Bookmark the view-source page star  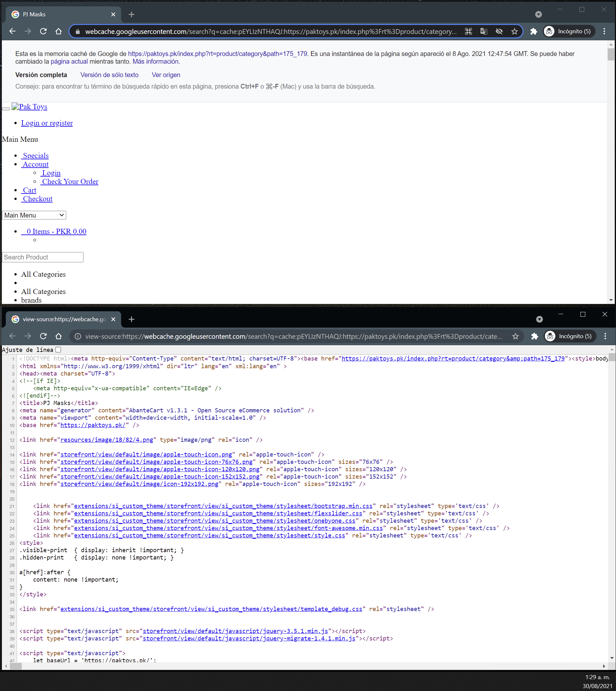516,336
